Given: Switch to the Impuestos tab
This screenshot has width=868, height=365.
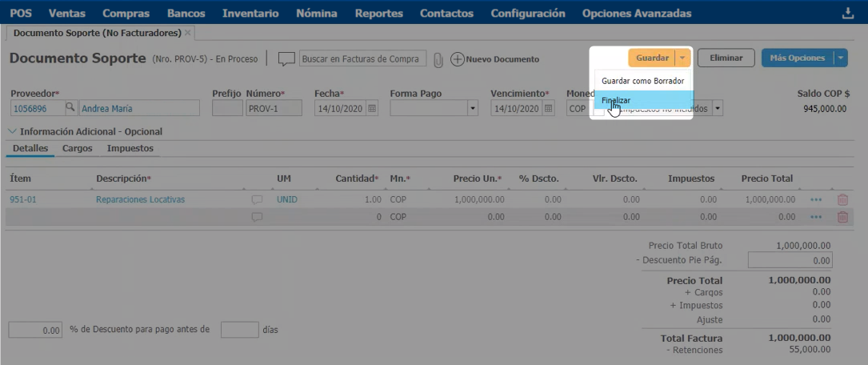Looking at the screenshot, I should pyautogui.click(x=130, y=148).
